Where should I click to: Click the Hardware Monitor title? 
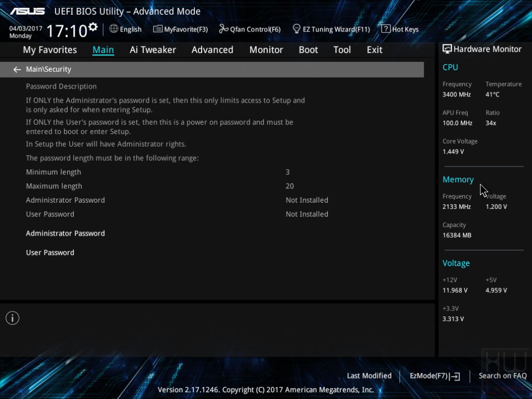point(487,49)
